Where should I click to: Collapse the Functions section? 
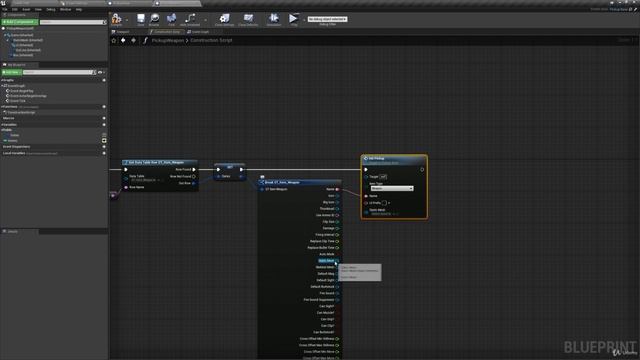click(2, 107)
